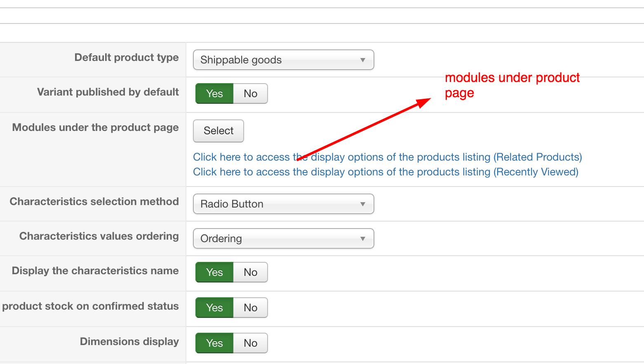
Task: Click the Shippable goods dropdown arrow
Action: tap(363, 60)
